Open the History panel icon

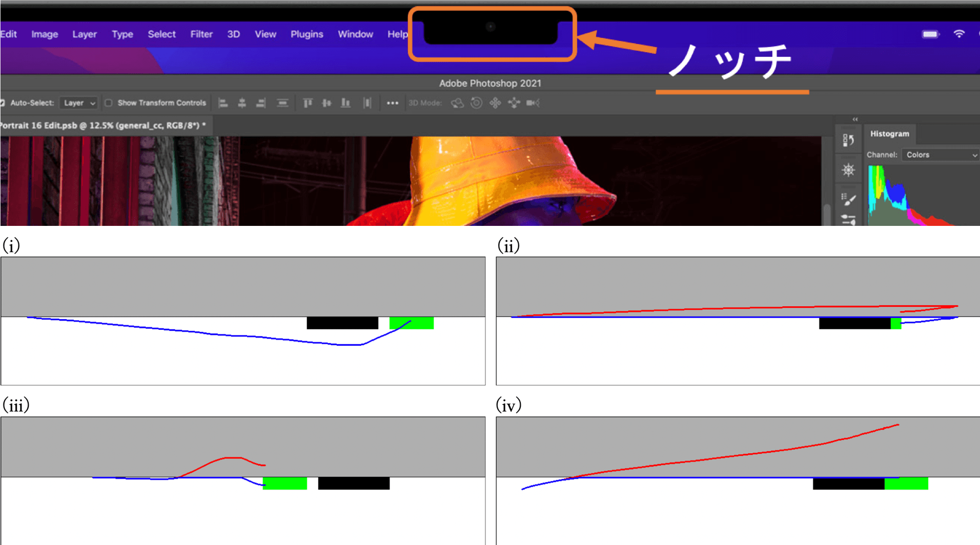tap(848, 140)
